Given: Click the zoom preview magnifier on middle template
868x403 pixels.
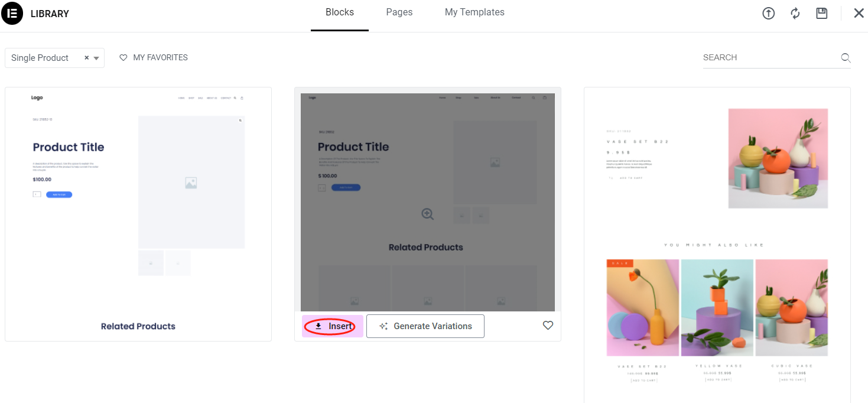Looking at the screenshot, I should tap(427, 214).
